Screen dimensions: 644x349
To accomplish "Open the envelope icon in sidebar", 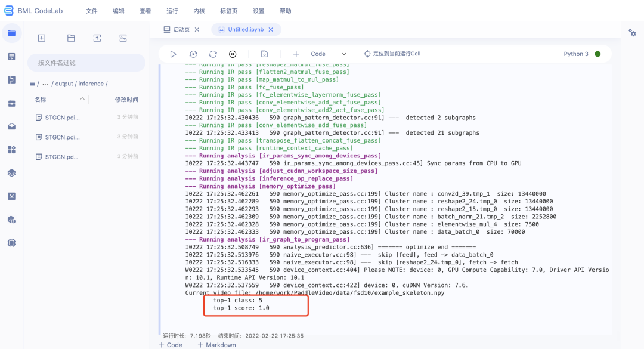I will (x=11, y=126).
